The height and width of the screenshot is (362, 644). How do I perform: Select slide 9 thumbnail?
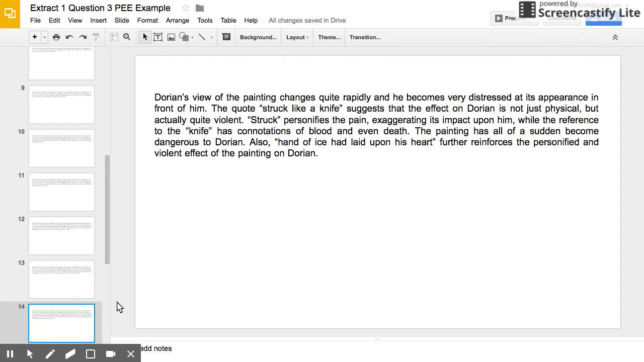61,105
